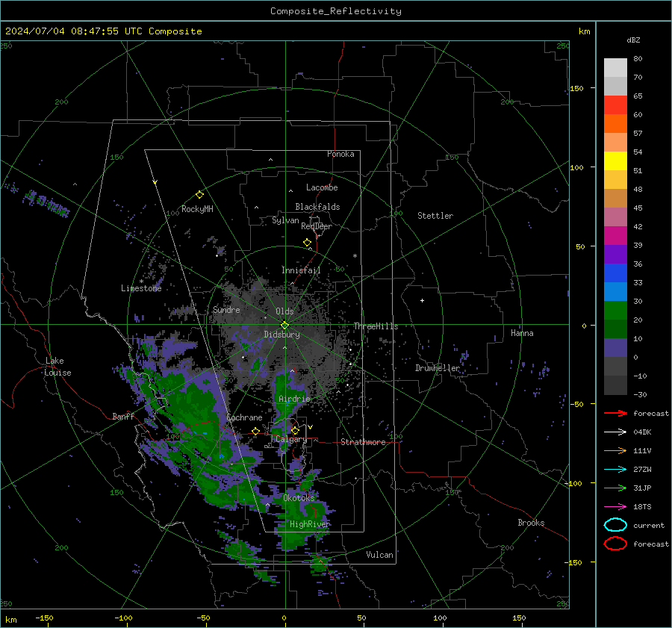The height and width of the screenshot is (628, 672).
Task: Click the RedDeer label
Action: click(317, 226)
